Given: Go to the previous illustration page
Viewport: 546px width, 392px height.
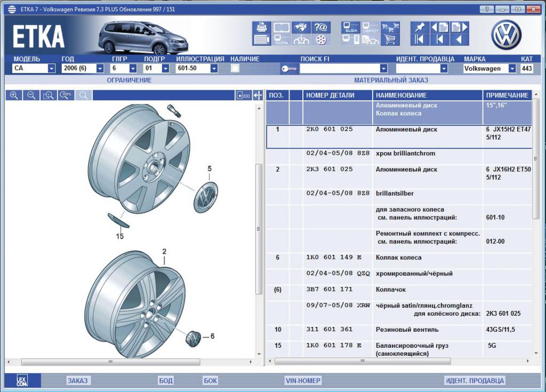Looking at the screenshot, I should point(439,27).
